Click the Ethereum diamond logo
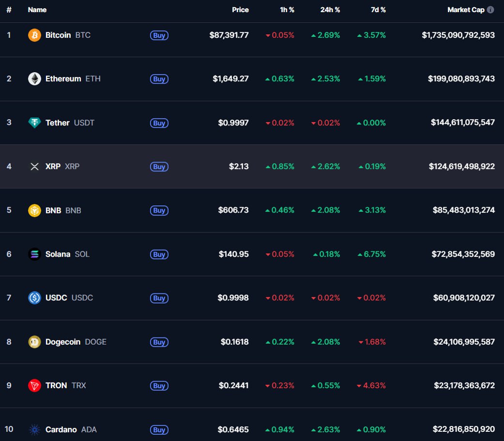504x441 pixels. 34,79
